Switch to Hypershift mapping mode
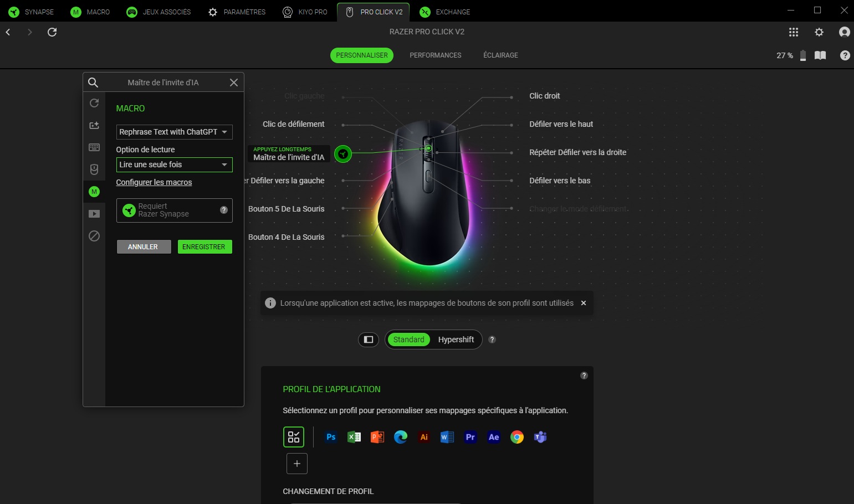 456,340
